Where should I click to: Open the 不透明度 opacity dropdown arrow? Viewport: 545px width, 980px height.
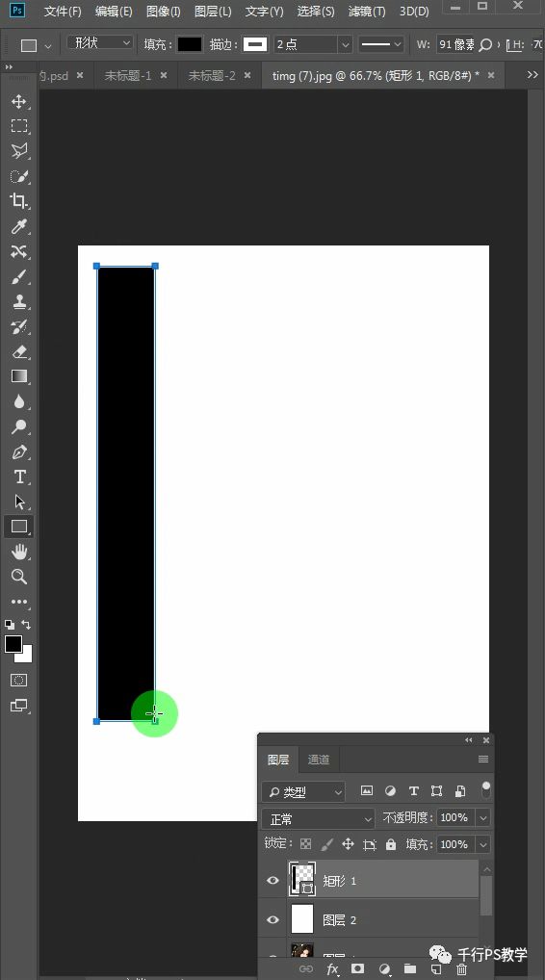[483, 817]
